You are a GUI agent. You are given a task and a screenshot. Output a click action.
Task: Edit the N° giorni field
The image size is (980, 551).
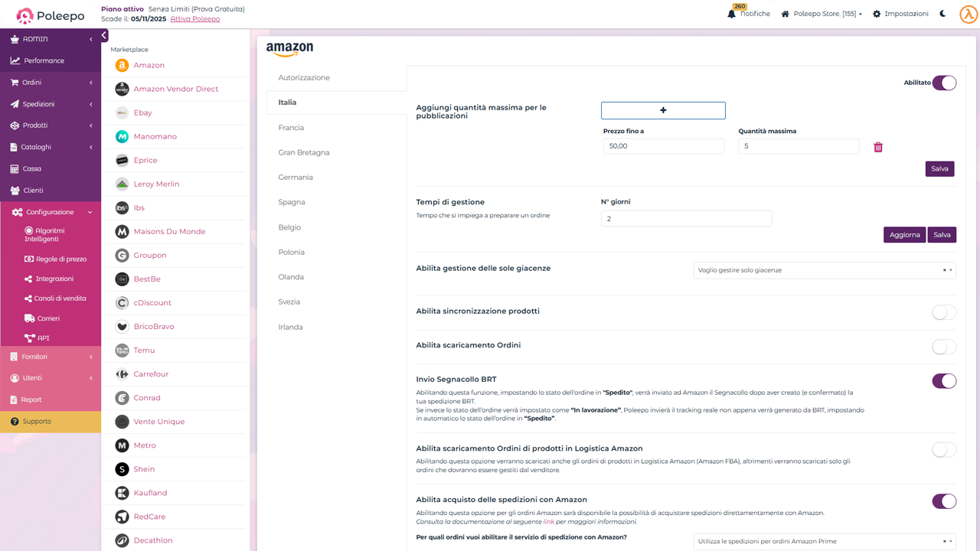click(x=686, y=219)
